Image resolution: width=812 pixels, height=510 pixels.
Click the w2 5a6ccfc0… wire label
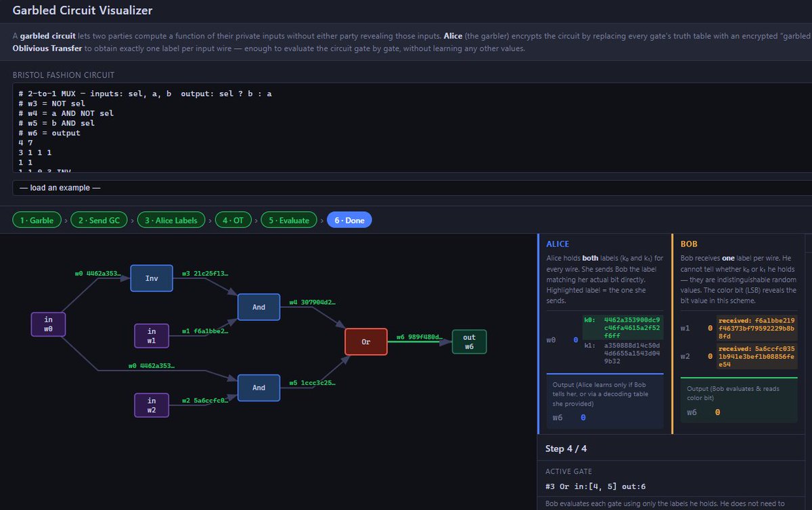[205, 400]
